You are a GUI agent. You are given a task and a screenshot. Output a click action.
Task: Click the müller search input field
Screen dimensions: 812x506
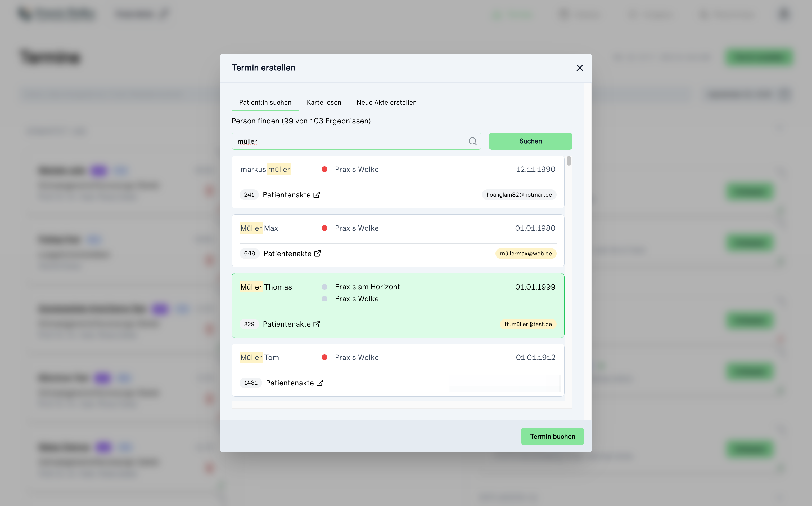pos(356,141)
